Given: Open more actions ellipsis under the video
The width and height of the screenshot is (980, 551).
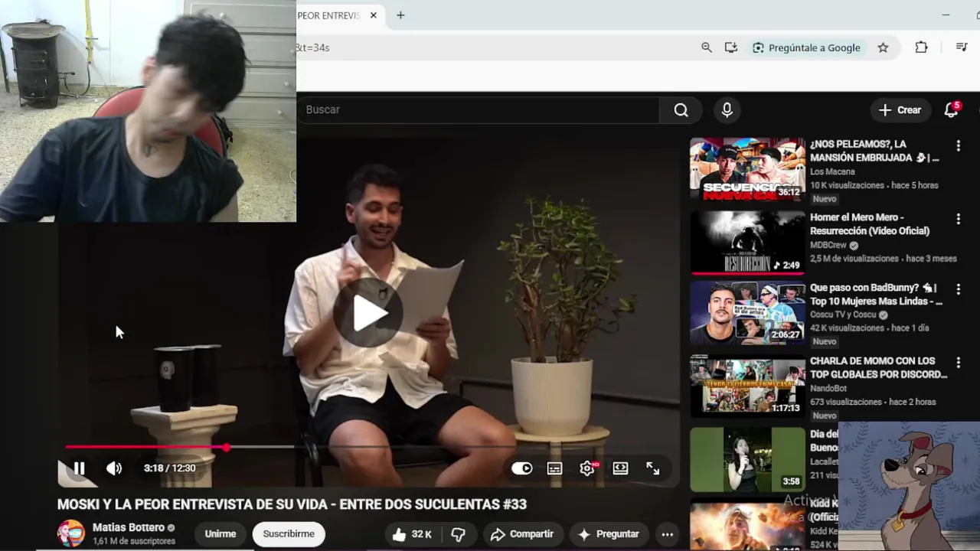Looking at the screenshot, I should [667, 534].
